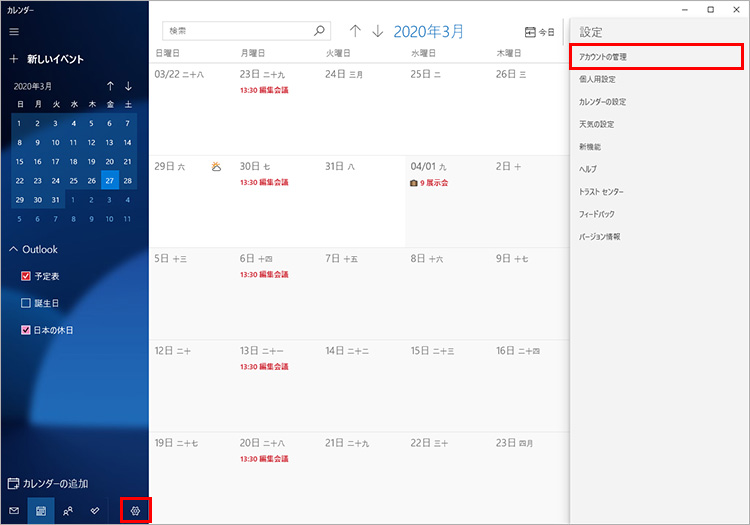Click the settings gear icon
Image resolution: width=750 pixels, height=525 pixels.
point(136,510)
